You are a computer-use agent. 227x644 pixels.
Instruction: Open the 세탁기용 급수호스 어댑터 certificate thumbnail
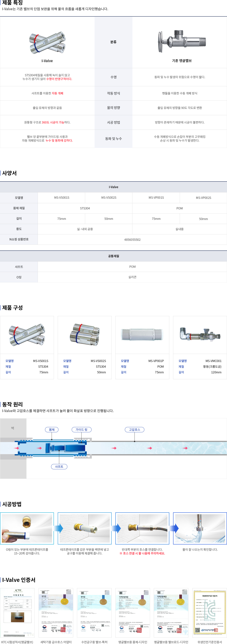[56, 613]
